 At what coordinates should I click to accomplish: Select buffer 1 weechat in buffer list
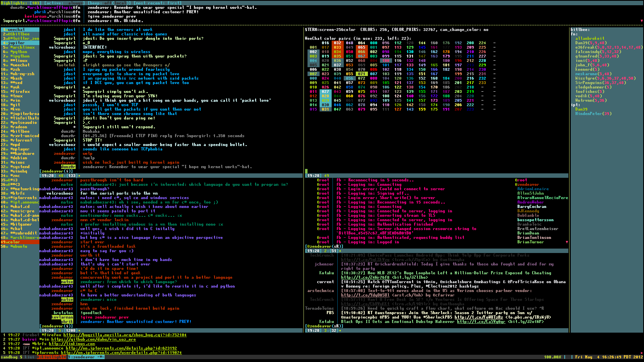[20, 30]
